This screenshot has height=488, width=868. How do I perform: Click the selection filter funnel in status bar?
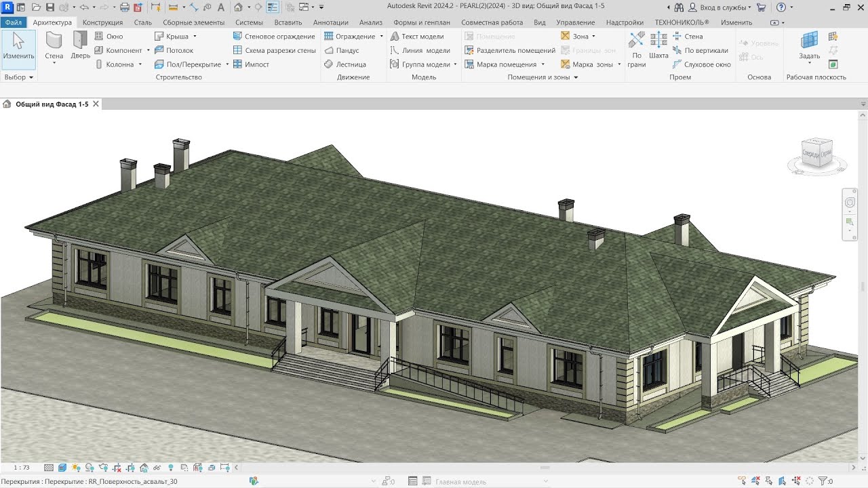pyautogui.click(x=823, y=481)
